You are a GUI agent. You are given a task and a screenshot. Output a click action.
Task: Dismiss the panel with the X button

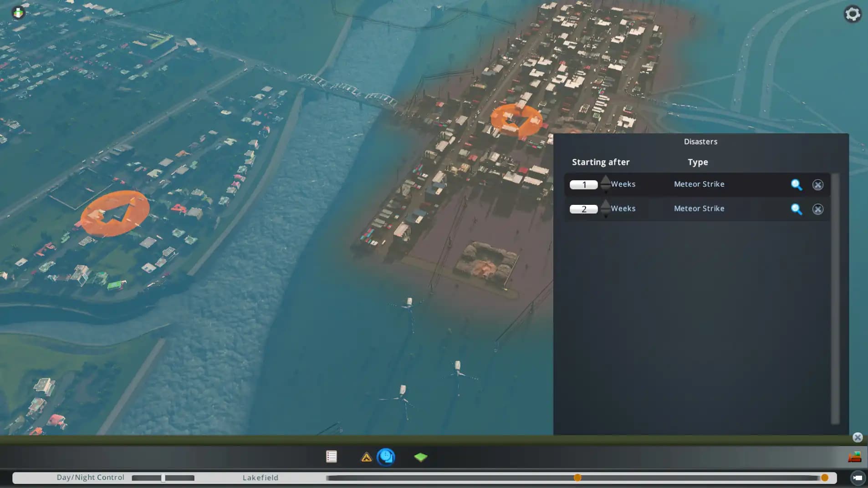(858, 437)
